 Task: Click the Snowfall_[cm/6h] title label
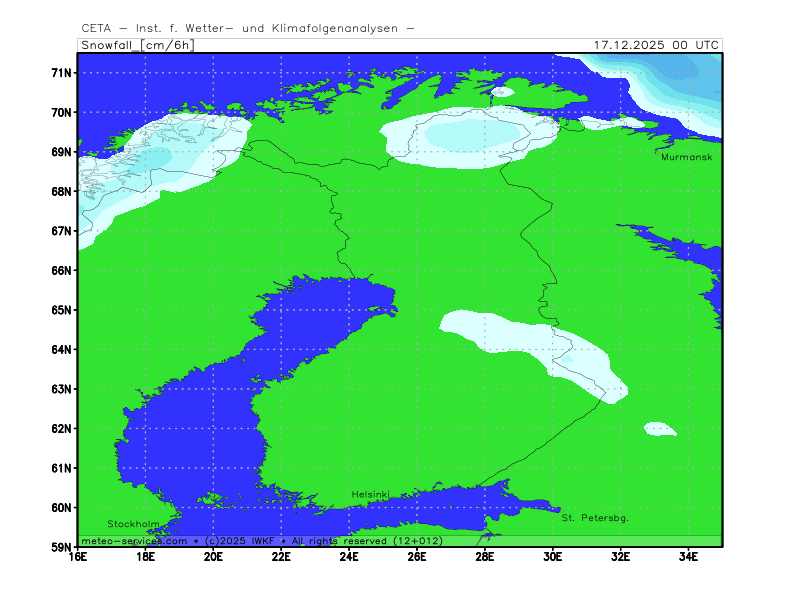pos(137,45)
